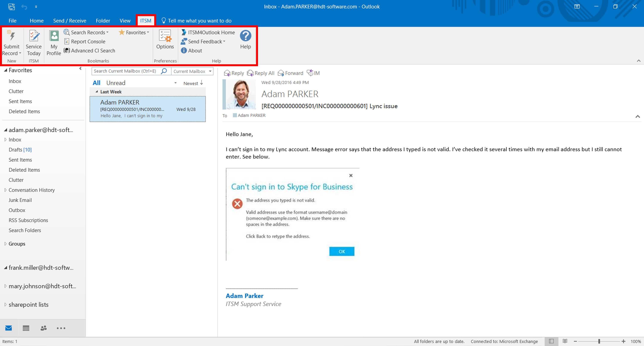
Task: Show only Unread messages
Action: (116, 83)
